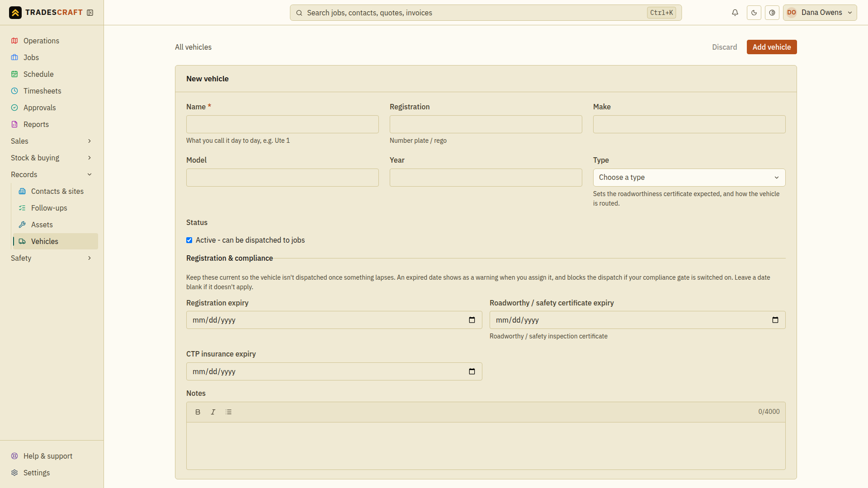Click the Registration input field
Image resolution: width=868 pixels, height=488 pixels.
point(486,124)
